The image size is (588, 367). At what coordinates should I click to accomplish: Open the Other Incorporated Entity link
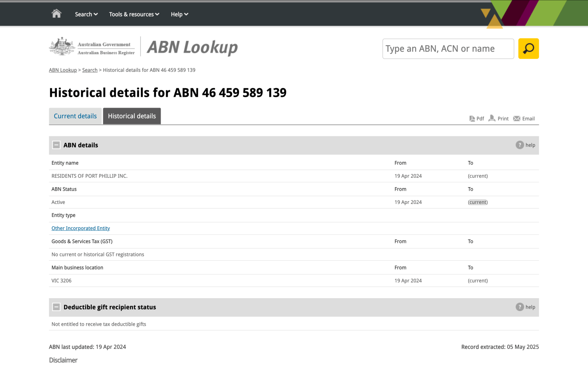(x=81, y=228)
